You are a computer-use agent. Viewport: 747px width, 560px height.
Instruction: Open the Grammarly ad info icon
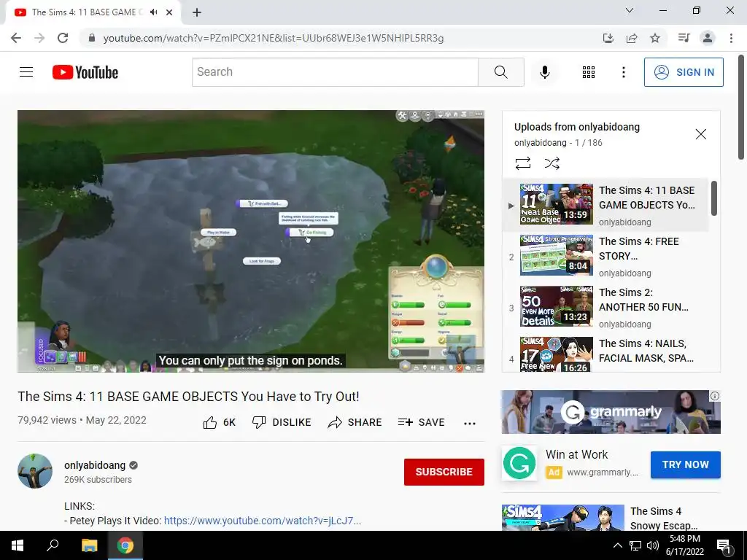[715, 396]
